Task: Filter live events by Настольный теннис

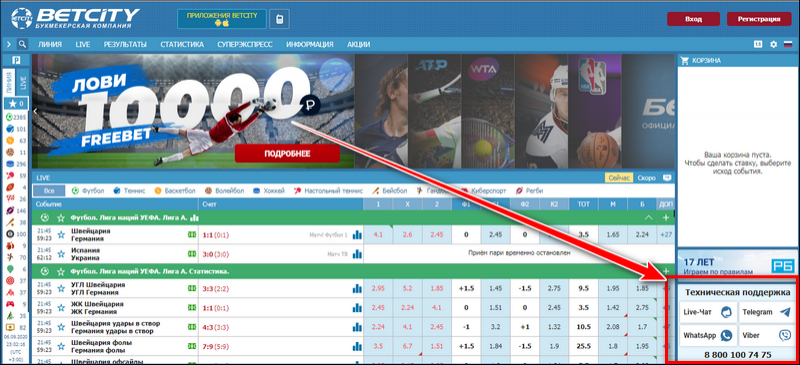Action: [328, 191]
